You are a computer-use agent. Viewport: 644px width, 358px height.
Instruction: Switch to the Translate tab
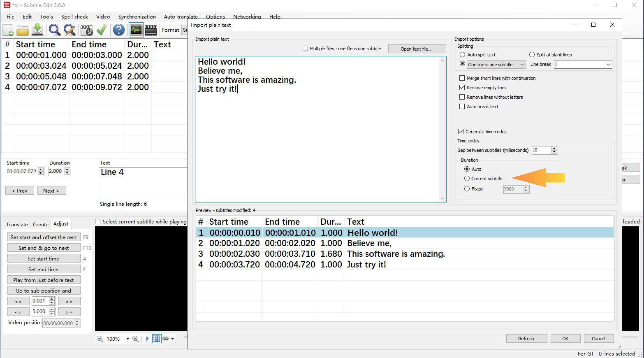[16, 224]
